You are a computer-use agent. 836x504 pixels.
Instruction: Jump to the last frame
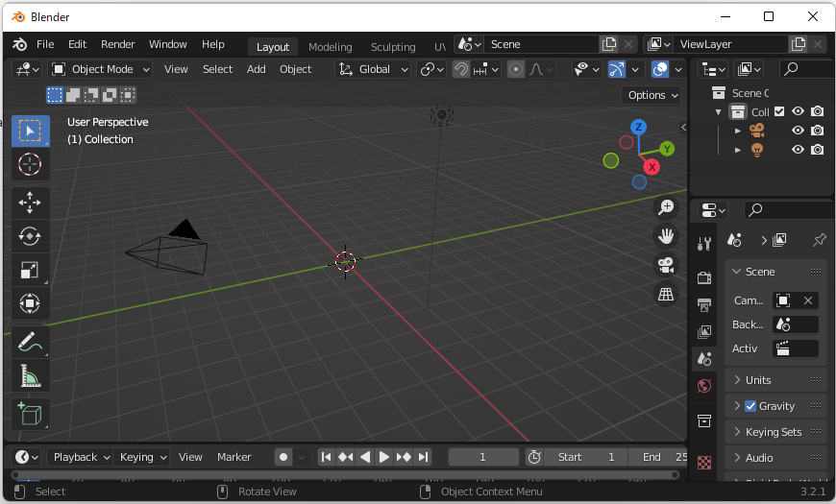point(424,457)
